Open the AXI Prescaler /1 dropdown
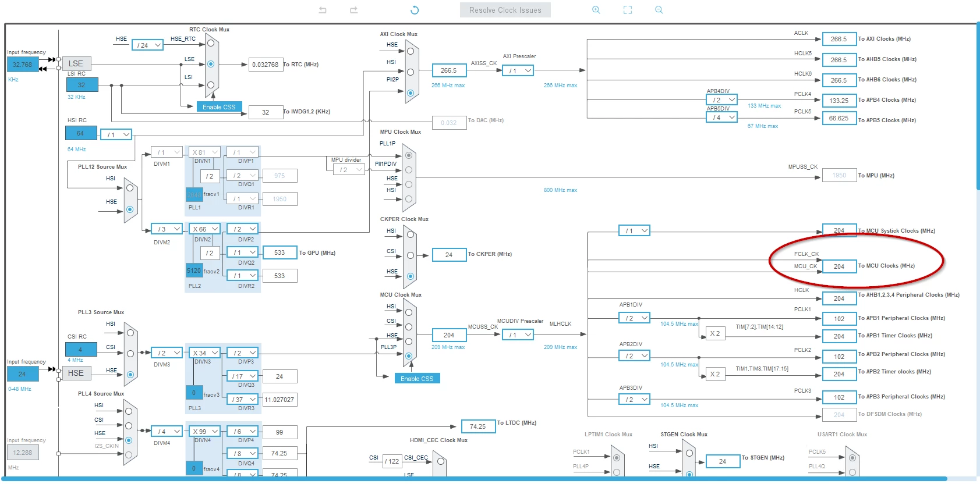980x484 pixels. [518, 71]
